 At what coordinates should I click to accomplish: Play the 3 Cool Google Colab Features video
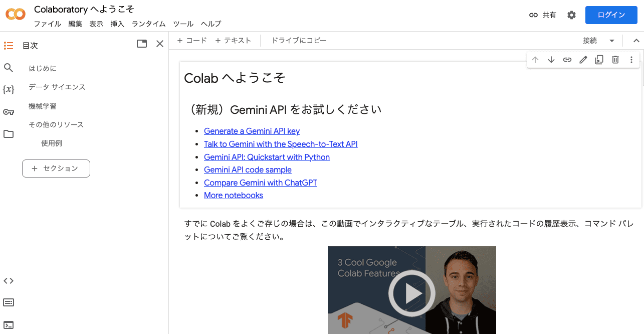(x=411, y=292)
